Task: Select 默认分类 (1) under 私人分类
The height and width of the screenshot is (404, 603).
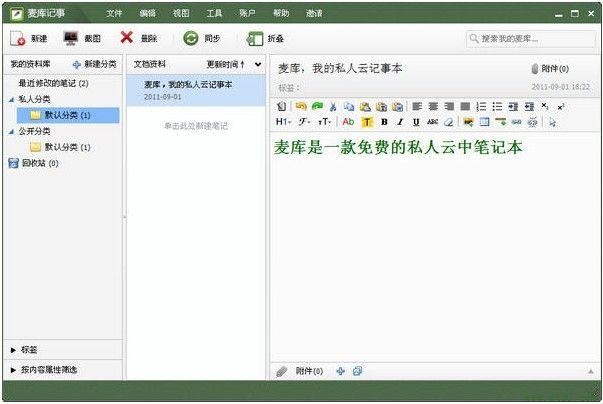Action: pos(68,115)
